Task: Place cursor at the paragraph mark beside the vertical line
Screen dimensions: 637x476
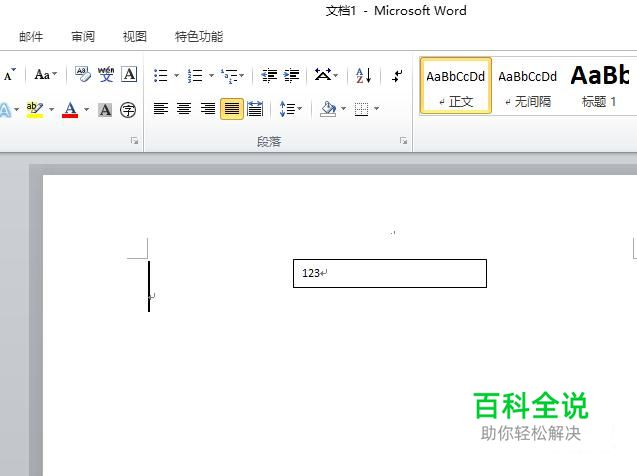Action: click(x=152, y=296)
